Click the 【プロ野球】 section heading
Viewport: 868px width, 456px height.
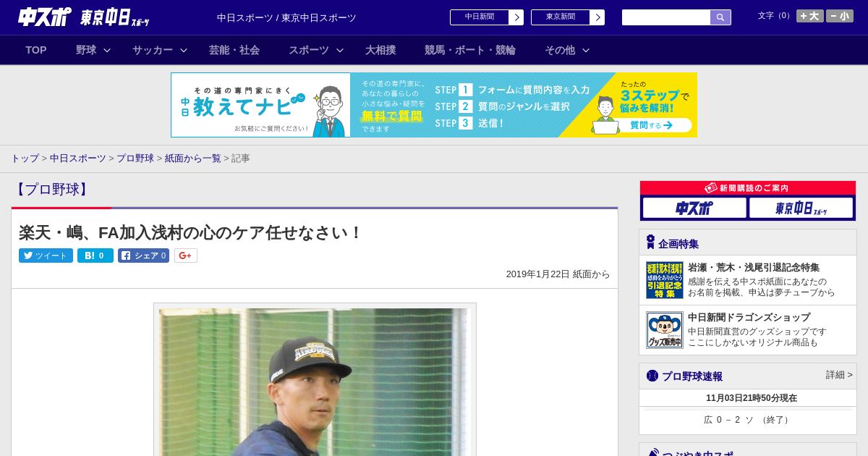coord(51,190)
